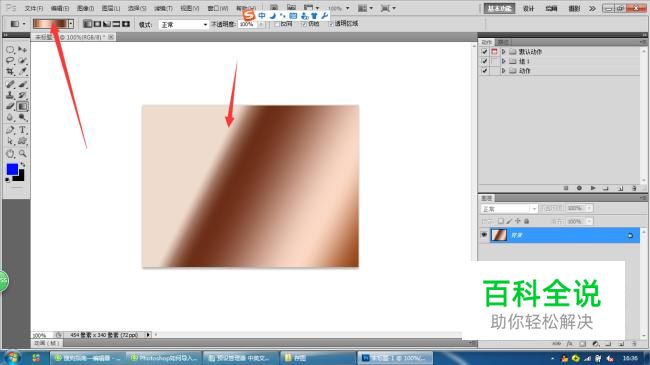
Task: Toggle the Reverse gradient checkbox
Action: pos(276,24)
